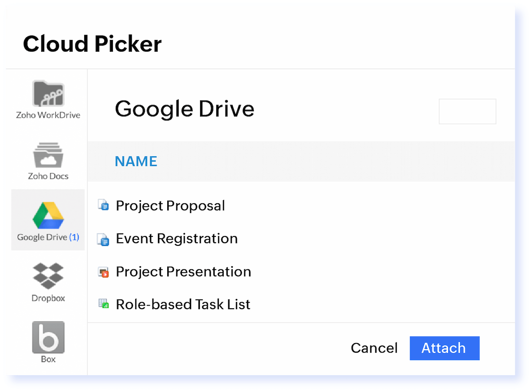Screen dimensions: 532x392
Task: Click the document icon next to Event Registration
Action: tap(103, 239)
